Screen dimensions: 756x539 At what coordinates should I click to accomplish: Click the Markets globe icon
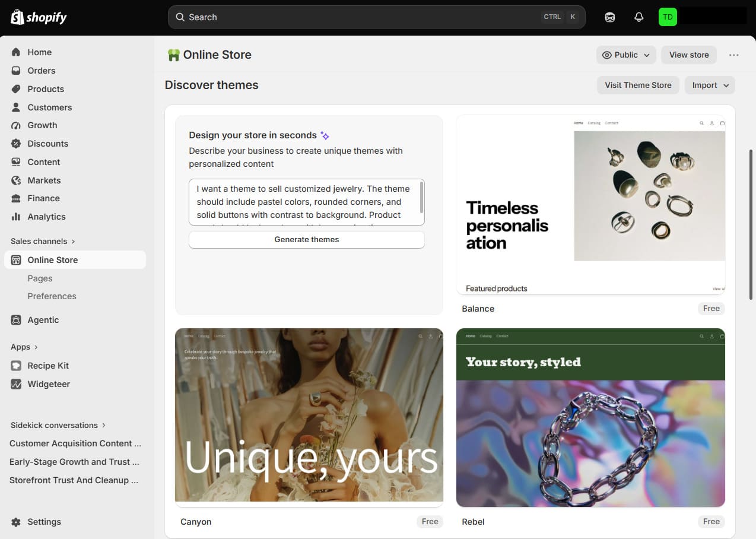click(x=16, y=180)
